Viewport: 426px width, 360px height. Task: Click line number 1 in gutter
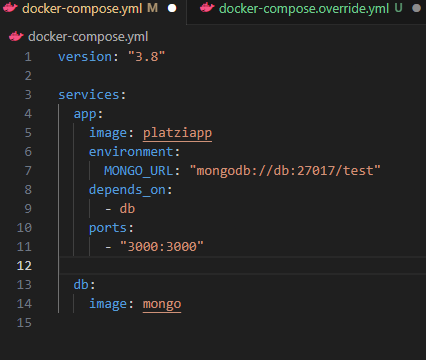[x=28, y=57]
